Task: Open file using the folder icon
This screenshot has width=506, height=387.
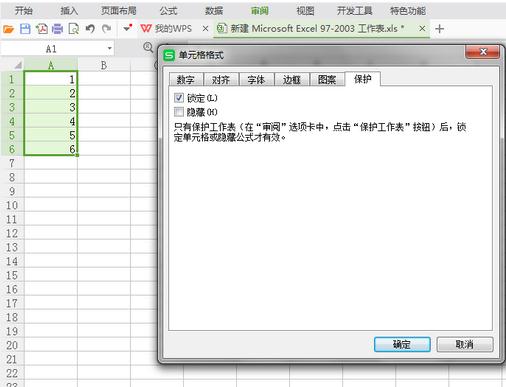Action: click(9, 29)
